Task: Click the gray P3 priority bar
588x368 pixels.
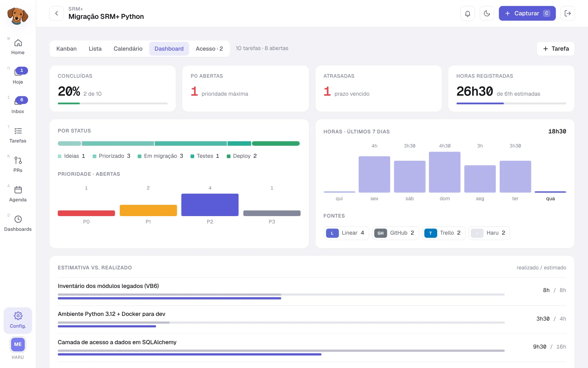Action: pos(272,213)
